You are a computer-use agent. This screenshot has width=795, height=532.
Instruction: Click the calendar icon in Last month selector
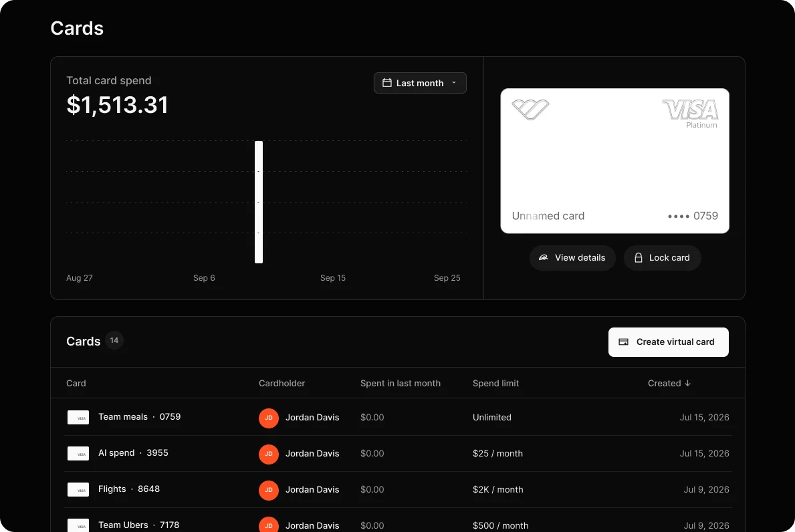[x=387, y=83]
